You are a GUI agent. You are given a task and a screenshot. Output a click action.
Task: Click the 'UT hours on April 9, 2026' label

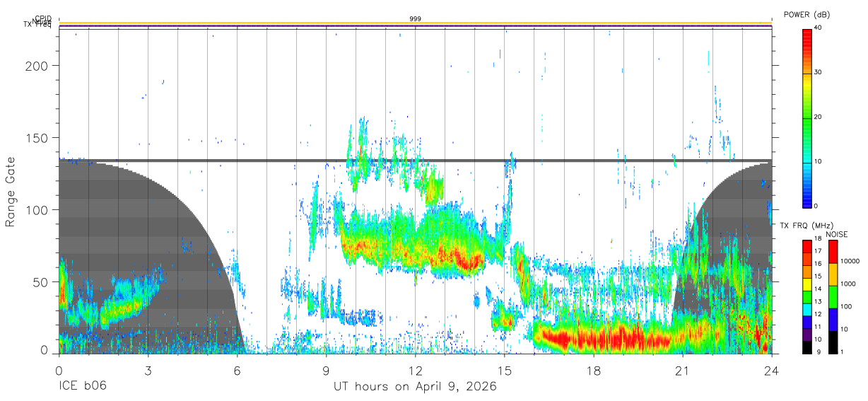point(415,387)
